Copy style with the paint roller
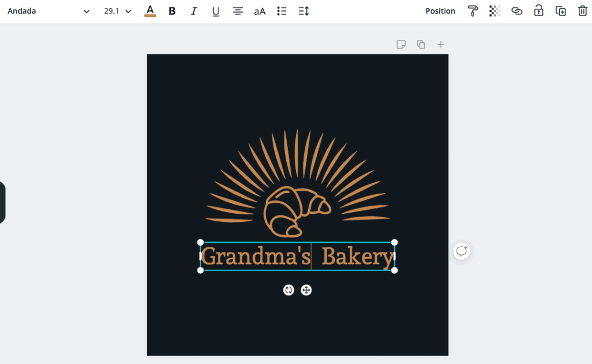 (473, 11)
